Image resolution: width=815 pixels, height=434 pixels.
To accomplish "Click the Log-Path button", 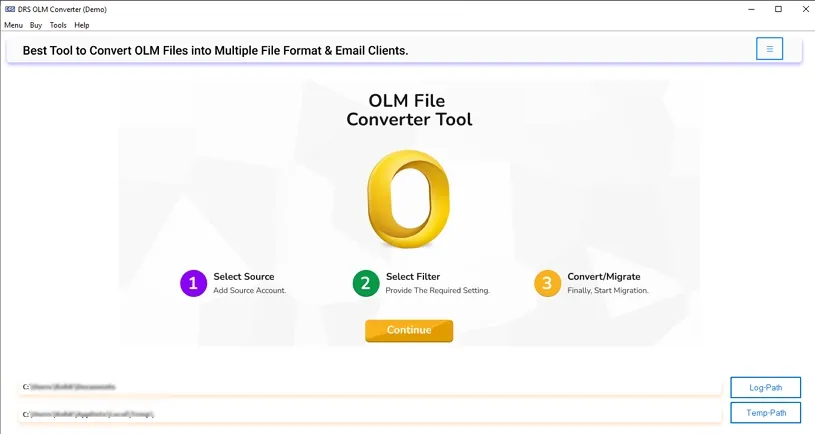I will pyautogui.click(x=766, y=388).
